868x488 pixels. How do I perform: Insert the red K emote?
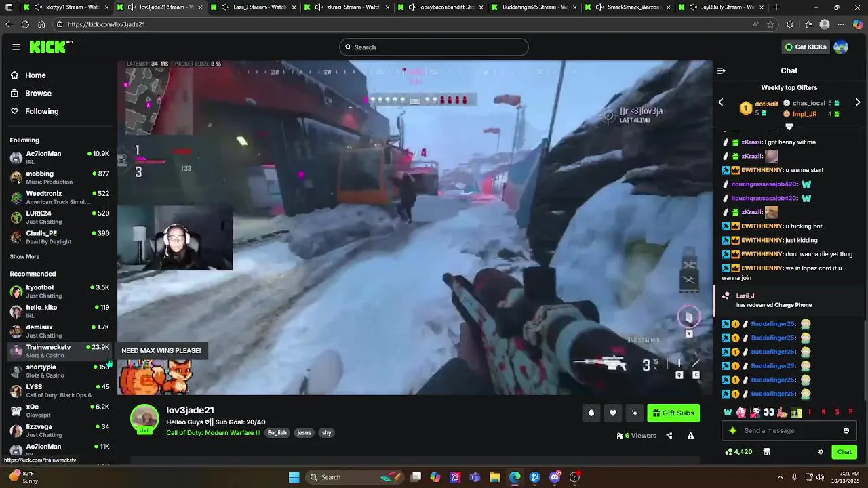pos(823,412)
